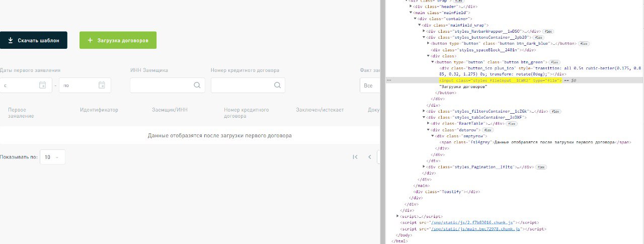Screen dimensions: 644x244
Task: Expand the styles_filtersContainer div node
Action: click(424, 111)
